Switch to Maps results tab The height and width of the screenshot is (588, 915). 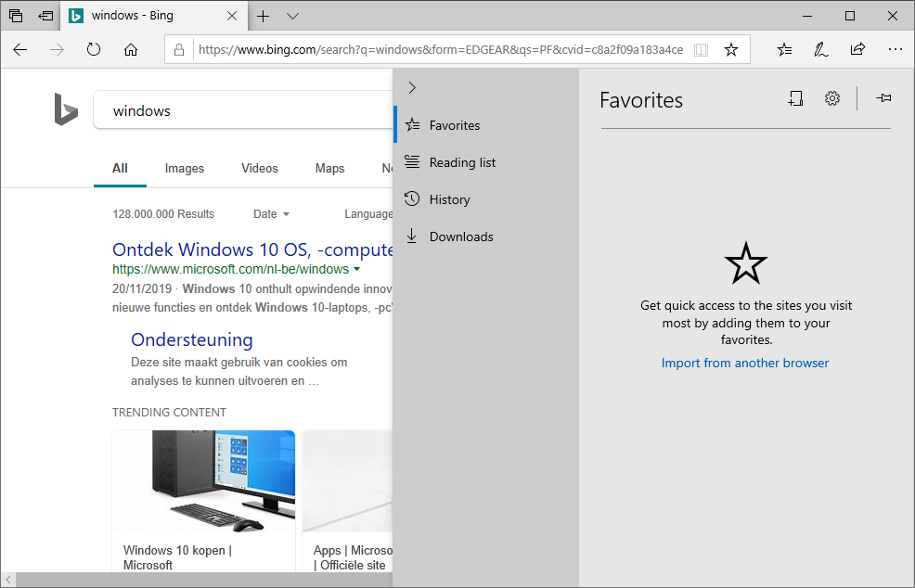(329, 168)
